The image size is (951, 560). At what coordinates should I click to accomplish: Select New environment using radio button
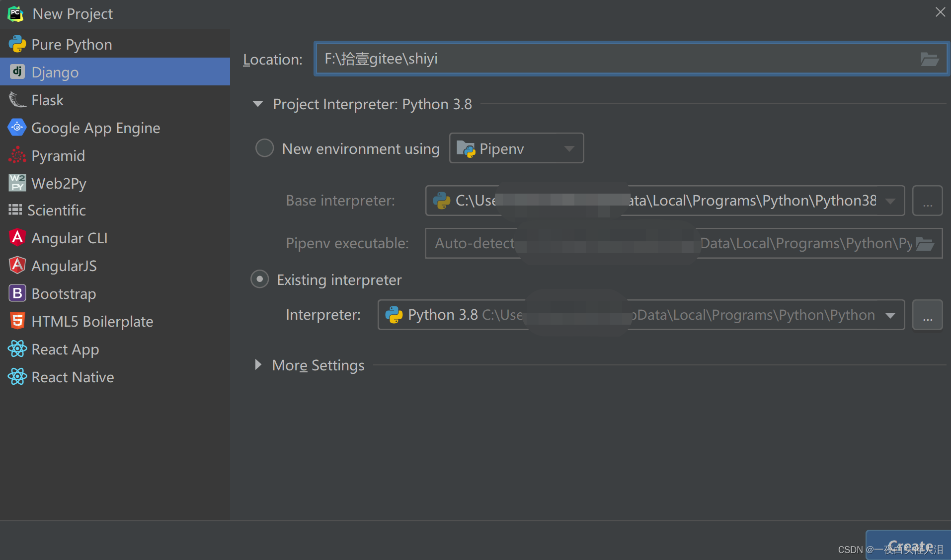click(x=264, y=148)
